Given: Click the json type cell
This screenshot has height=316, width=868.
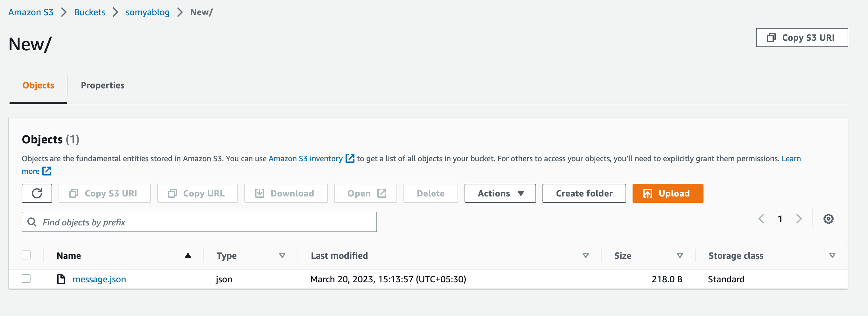Looking at the screenshot, I should point(224,279).
